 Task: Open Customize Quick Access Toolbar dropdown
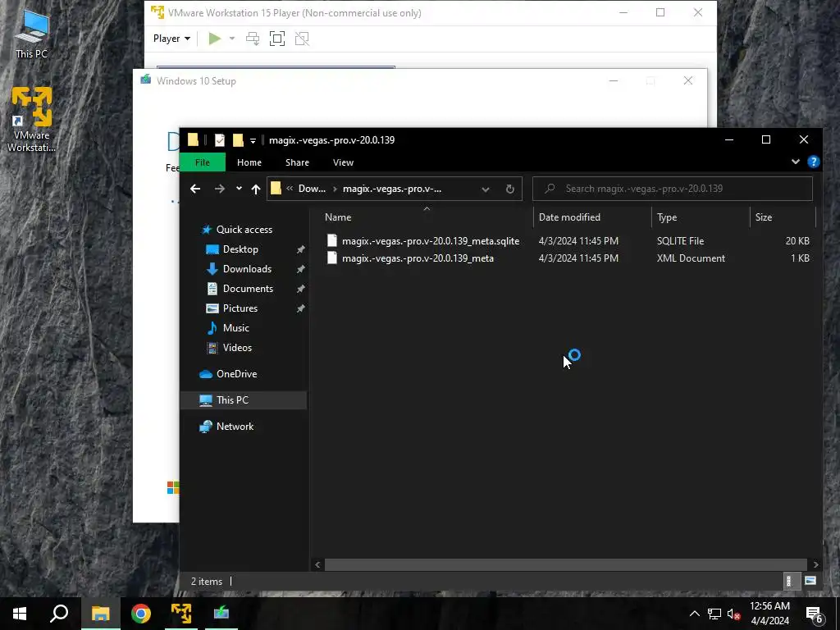pyautogui.click(x=253, y=141)
